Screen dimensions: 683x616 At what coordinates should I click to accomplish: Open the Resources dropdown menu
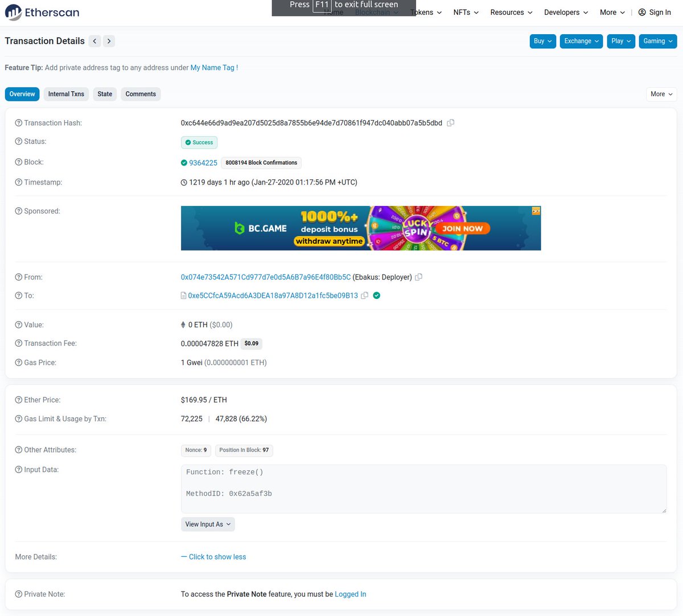[x=511, y=13]
